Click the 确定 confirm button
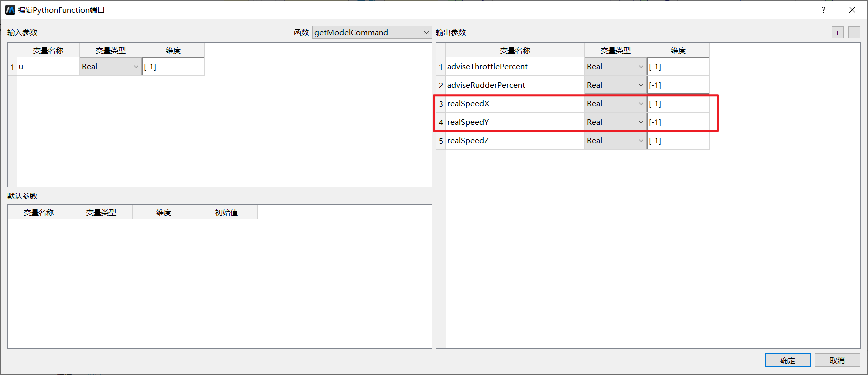The width and height of the screenshot is (868, 375). point(788,360)
